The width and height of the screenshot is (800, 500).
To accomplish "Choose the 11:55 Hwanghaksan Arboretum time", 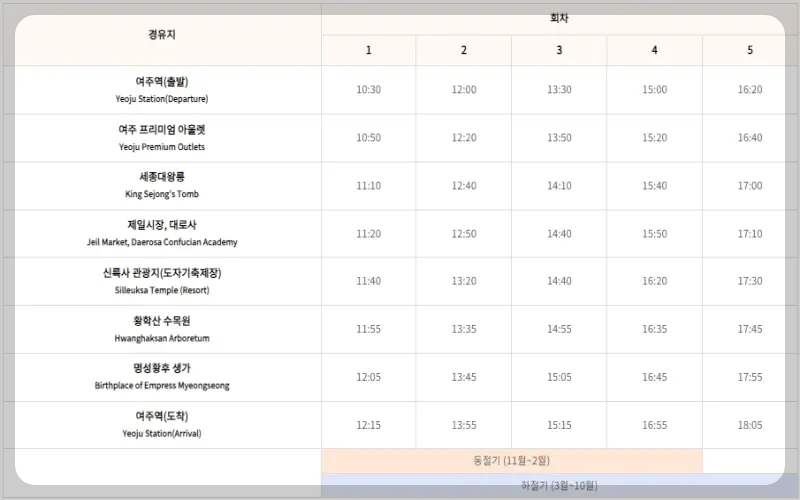I will [368, 329].
